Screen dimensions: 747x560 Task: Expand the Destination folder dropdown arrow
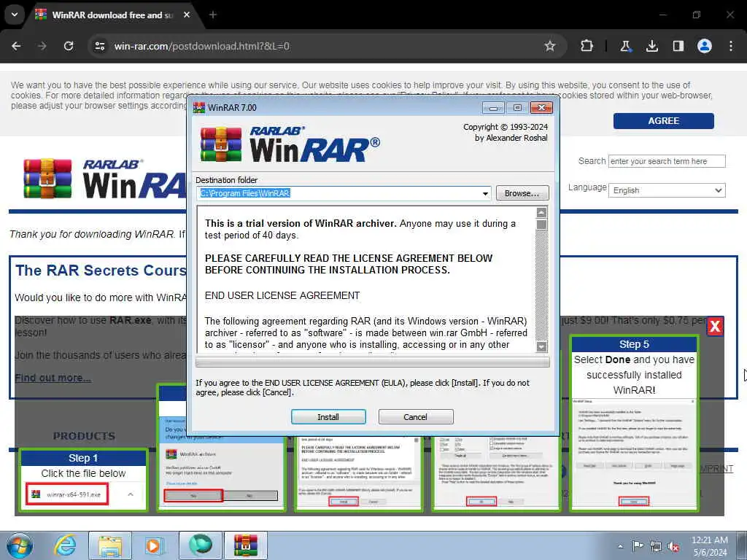pyautogui.click(x=485, y=193)
